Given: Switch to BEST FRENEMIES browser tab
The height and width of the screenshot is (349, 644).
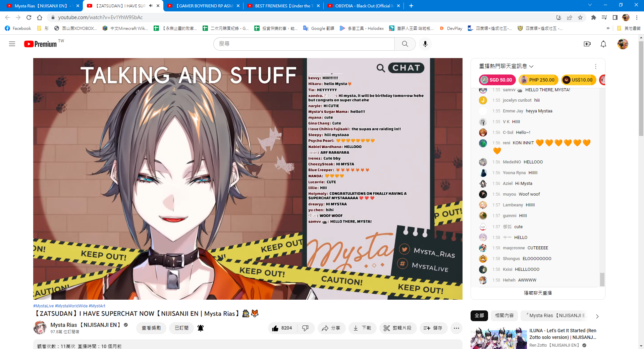Looking at the screenshot, I should (x=283, y=6).
